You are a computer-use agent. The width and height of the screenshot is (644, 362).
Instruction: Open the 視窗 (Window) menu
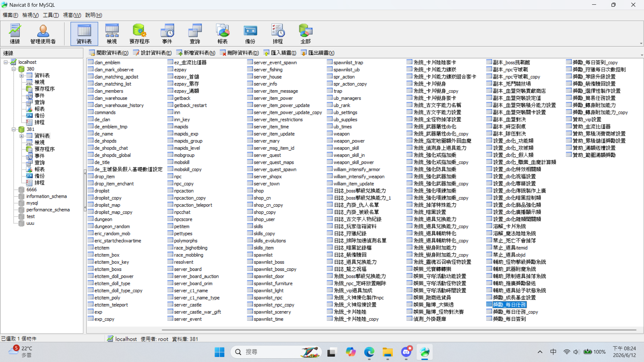[72, 15]
